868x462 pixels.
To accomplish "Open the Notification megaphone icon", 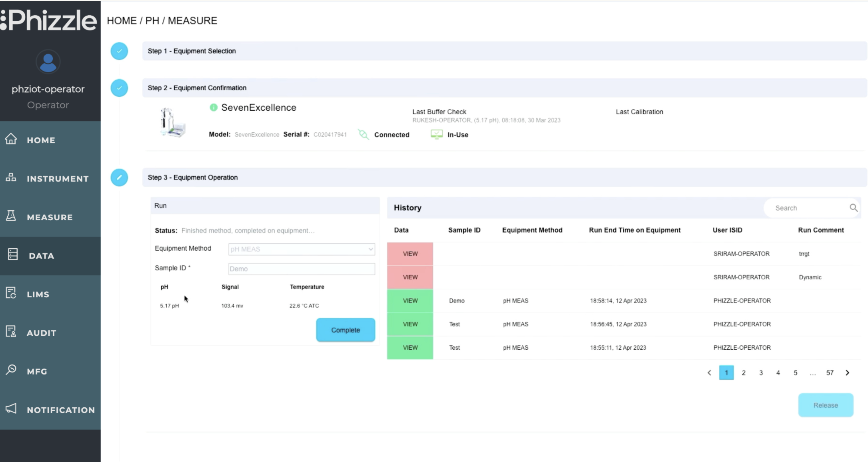I will pyautogui.click(x=11, y=408).
